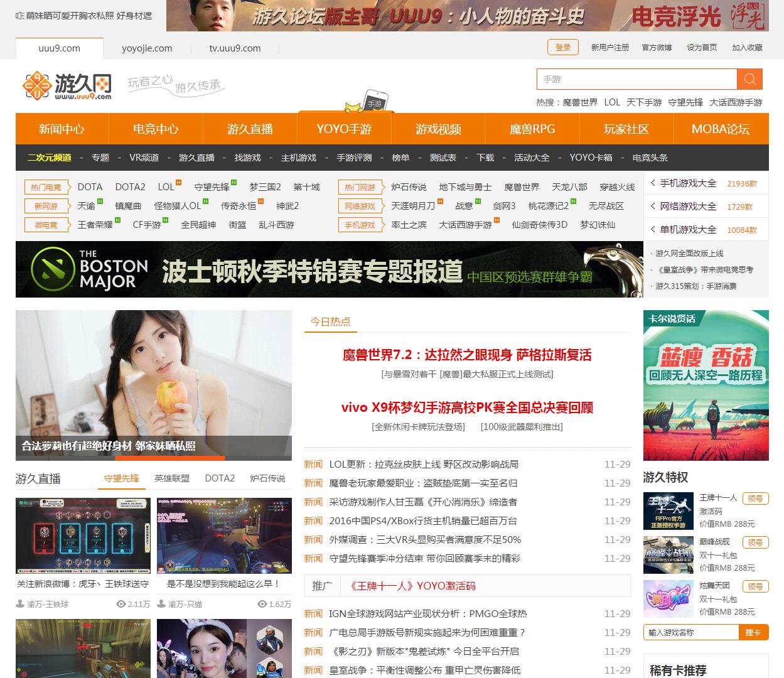This screenshot has height=678, width=784.
Task: Select 英雄联盟 live stream tab
Action: tap(172, 478)
